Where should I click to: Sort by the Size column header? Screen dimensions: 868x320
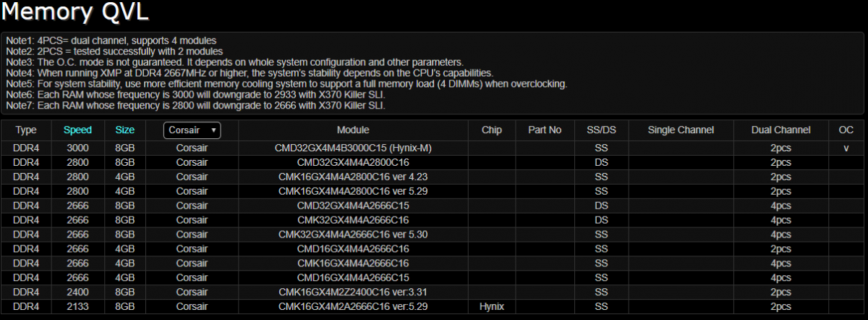click(125, 130)
